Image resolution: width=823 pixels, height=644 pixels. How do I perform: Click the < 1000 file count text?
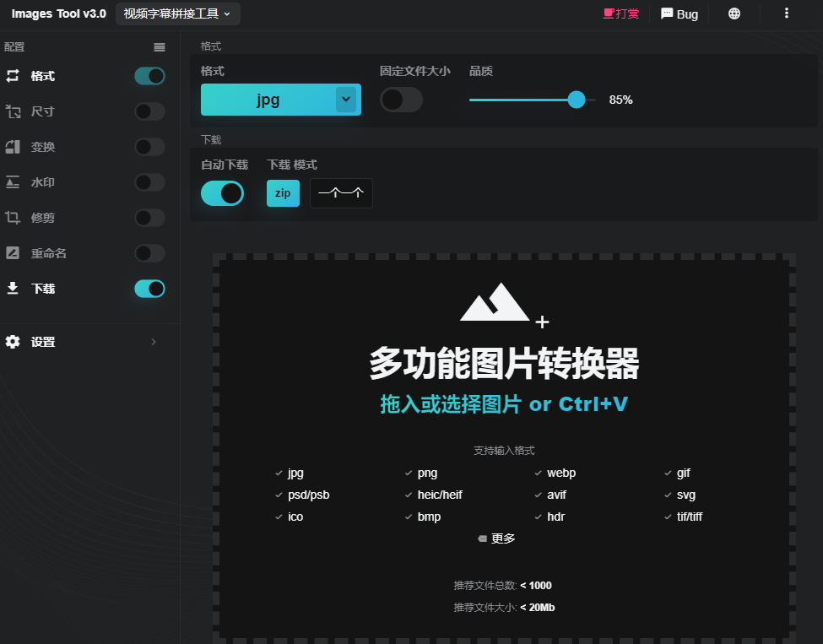pyautogui.click(x=536, y=585)
